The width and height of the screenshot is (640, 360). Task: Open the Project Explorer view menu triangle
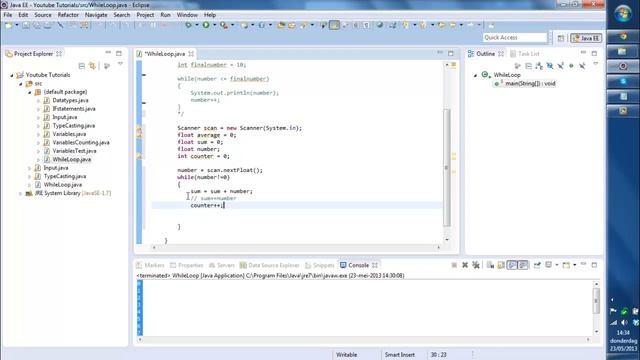click(x=120, y=64)
